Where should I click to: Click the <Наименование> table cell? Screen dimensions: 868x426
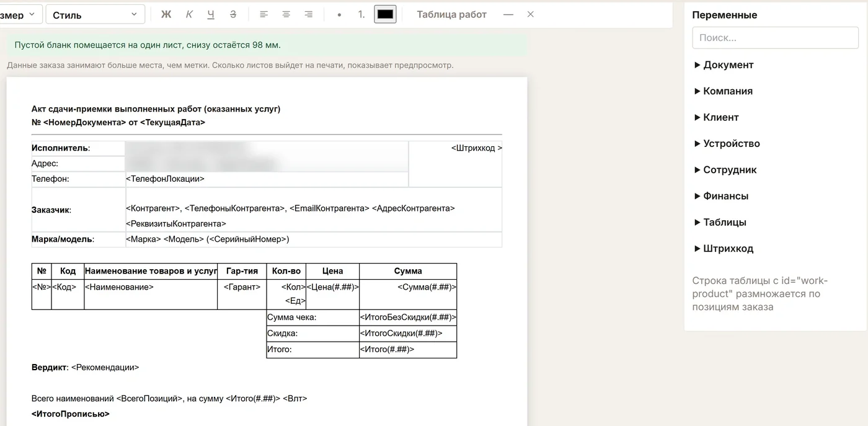[x=151, y=295]
